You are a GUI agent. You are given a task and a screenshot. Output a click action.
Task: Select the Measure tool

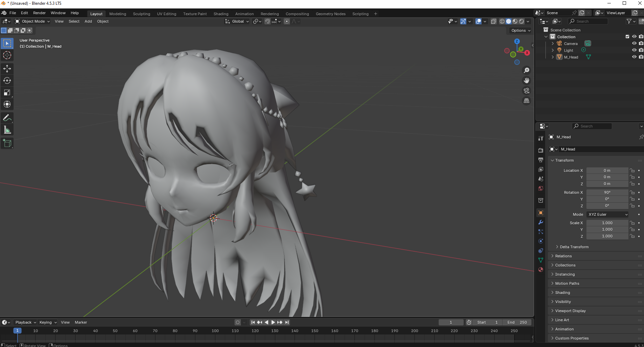[x=7, y=130]
